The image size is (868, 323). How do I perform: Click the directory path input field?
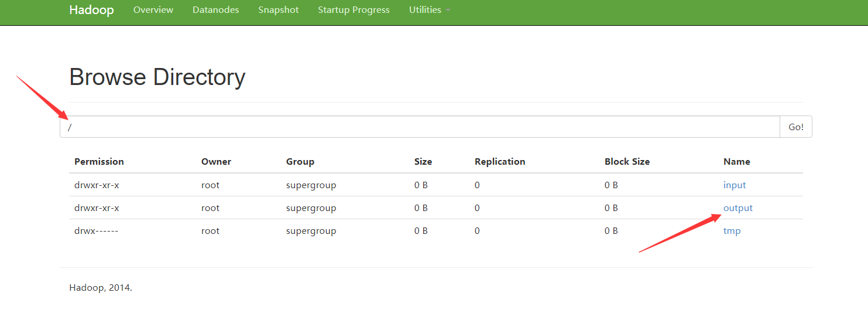click(420, 127)
